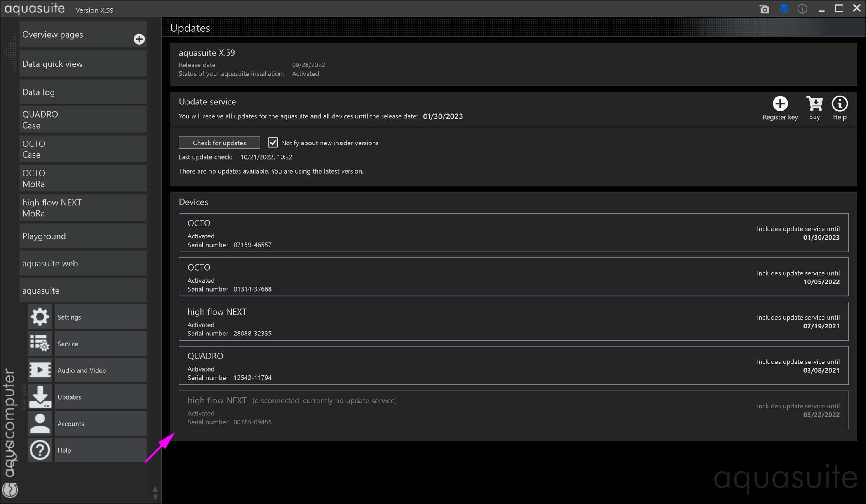This screenshot has width=866, height=504.
Task: Open the Data quick view page
Action: pyautogui.click(x=83, y=64)
